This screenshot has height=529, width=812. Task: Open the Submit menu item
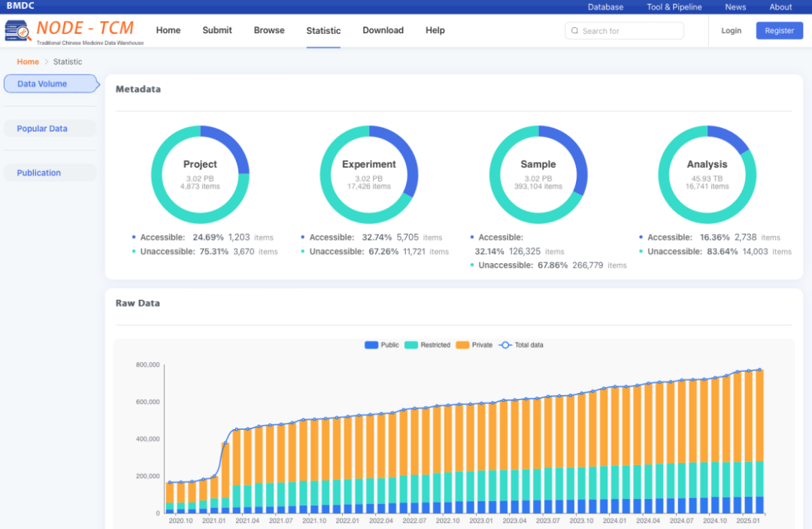click(x=217, y=31)
